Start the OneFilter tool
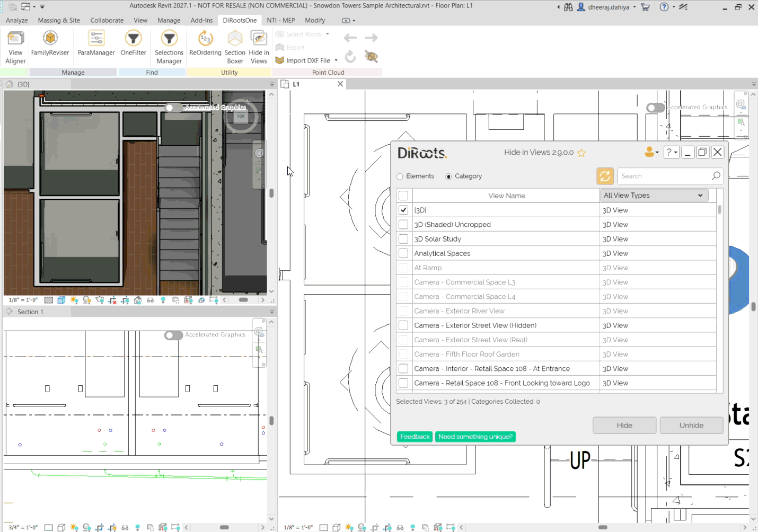The width and height of the screenshot is (758, 532). [x=133, y=43]
